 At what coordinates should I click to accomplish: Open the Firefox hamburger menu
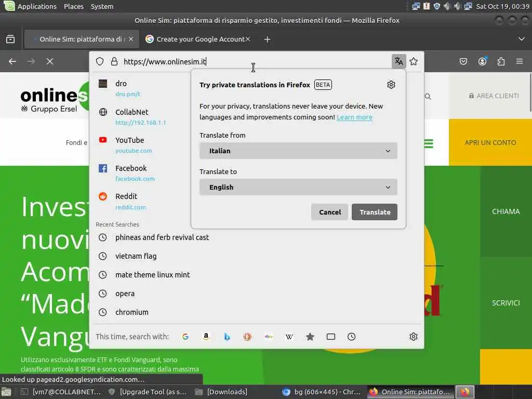[x=520, y=61]
